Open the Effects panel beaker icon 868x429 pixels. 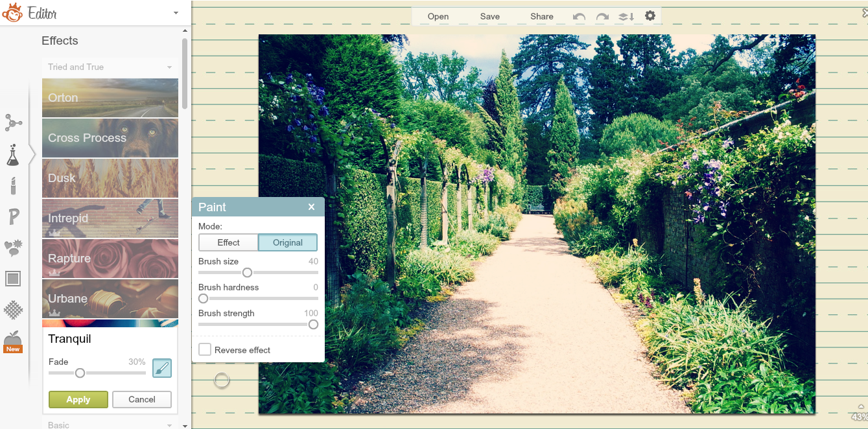[14, 155]
